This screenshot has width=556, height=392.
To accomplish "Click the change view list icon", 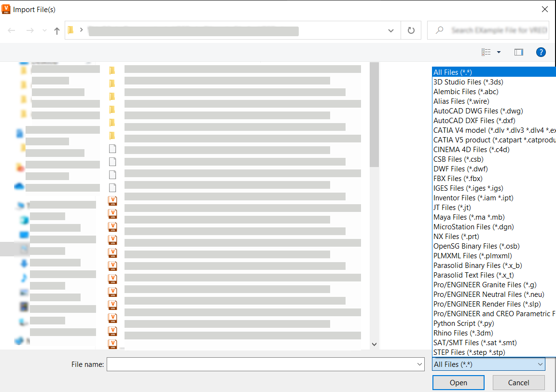I will click(x=486, y=52).
